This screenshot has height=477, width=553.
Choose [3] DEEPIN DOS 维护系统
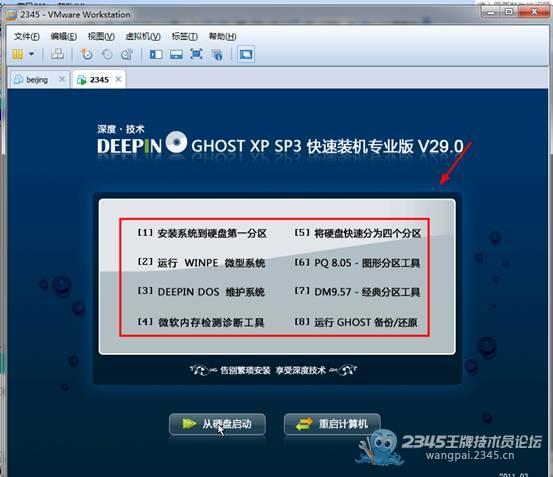point(201,292)
